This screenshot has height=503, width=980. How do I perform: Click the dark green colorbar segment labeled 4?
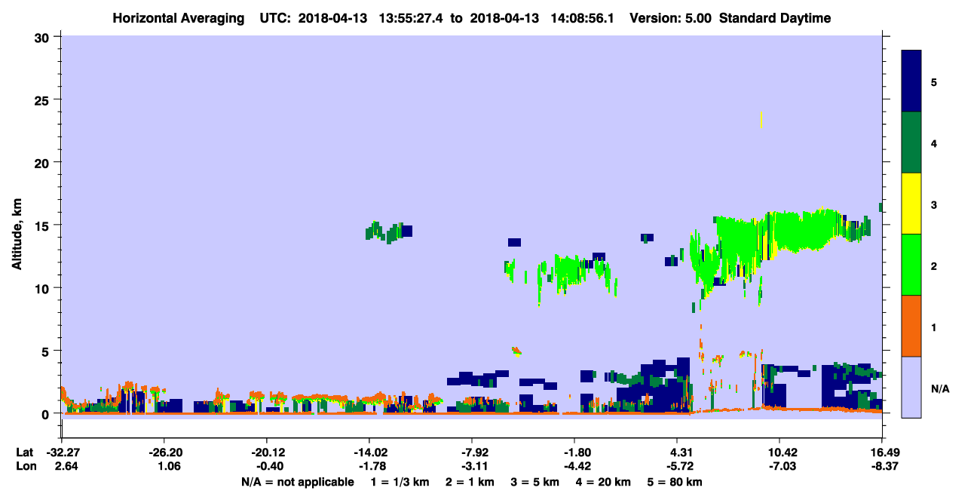click(x=911, y=143)
